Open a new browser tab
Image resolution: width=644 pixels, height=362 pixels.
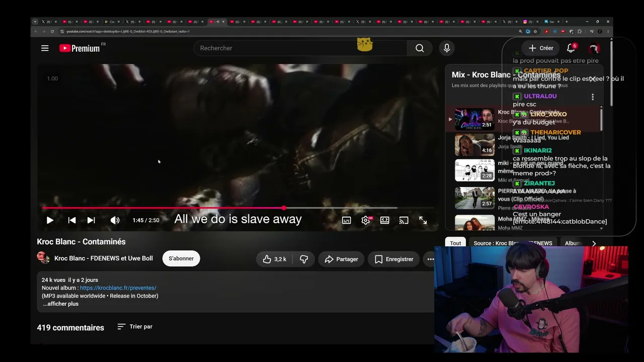point(567,22)
